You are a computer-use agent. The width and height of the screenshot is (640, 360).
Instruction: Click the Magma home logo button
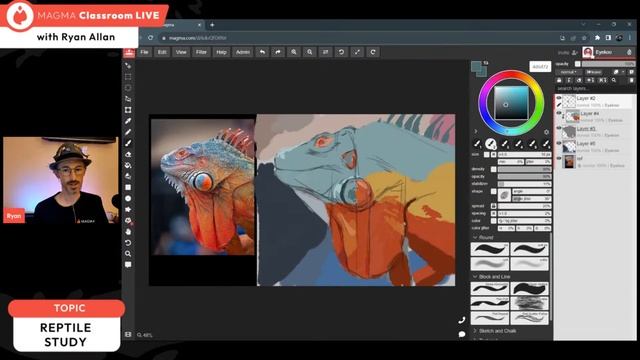[x=129, y=53]
